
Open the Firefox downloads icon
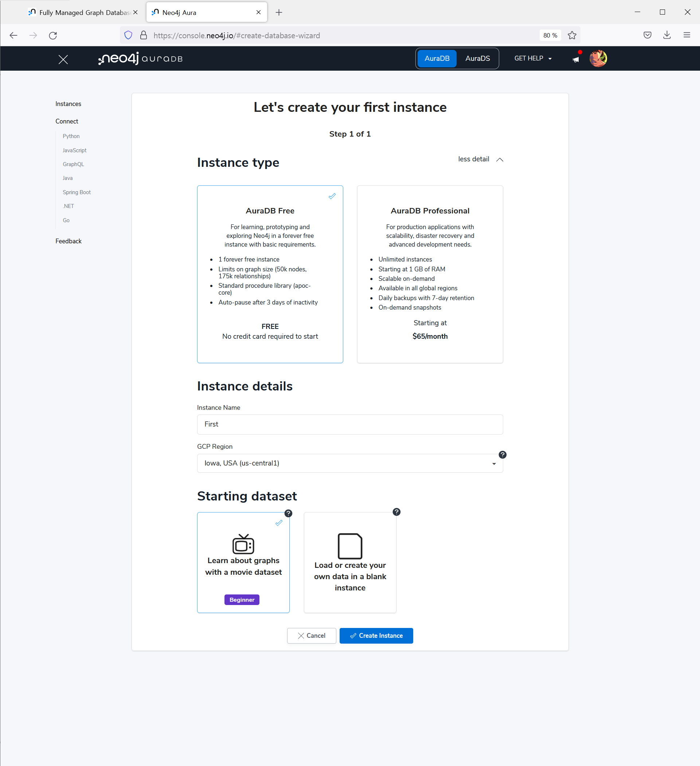(x=666, y=35)
